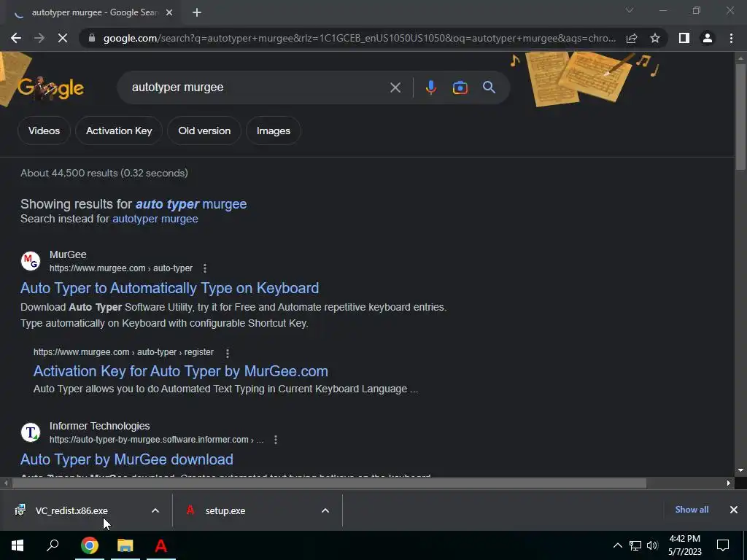Open Activation Key for Auto Typer link
The height and width of the screenshot is (560, 747).
coord(181,371)
